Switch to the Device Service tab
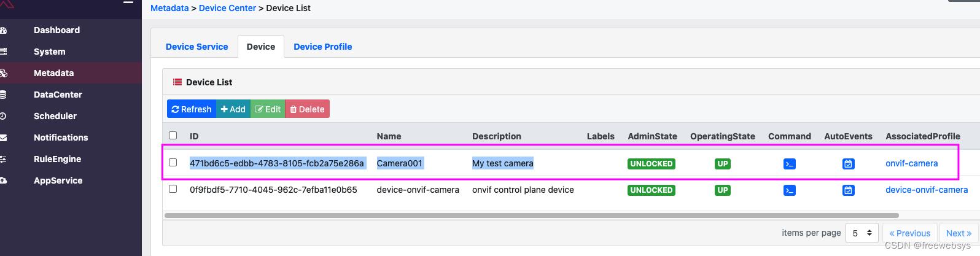 [x=196, y=47]
